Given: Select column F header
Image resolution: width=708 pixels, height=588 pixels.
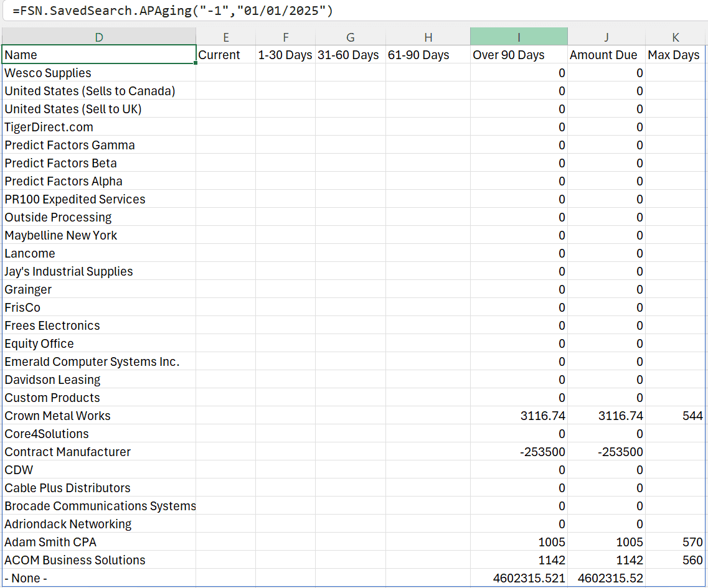Looking at the screenshot, I should (x=285, y=37).
